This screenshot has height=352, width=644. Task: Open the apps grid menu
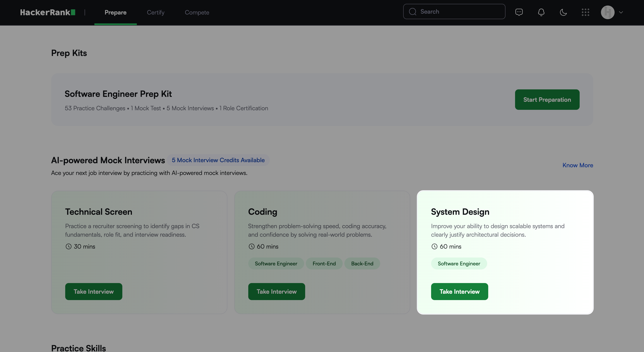[x=585, y=12]
